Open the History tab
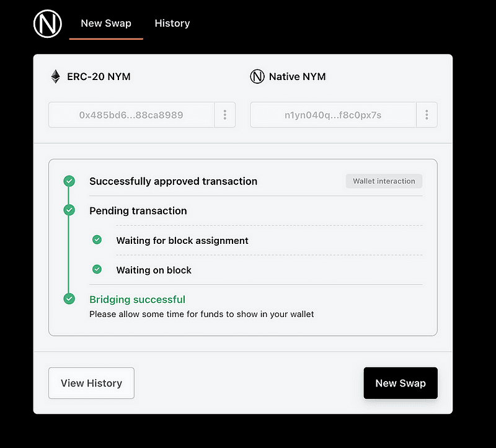496x448 pixels. click(x=172, y=24)
